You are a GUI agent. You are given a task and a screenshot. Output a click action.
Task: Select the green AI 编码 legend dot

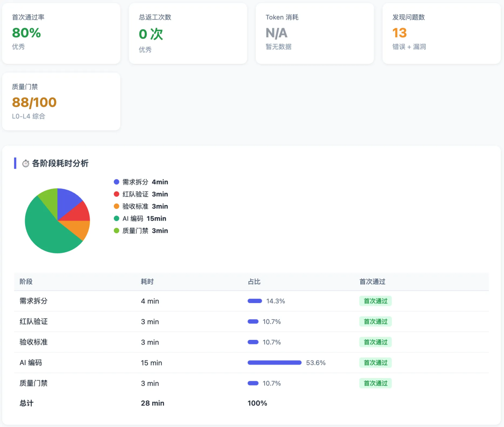(116, 219)
